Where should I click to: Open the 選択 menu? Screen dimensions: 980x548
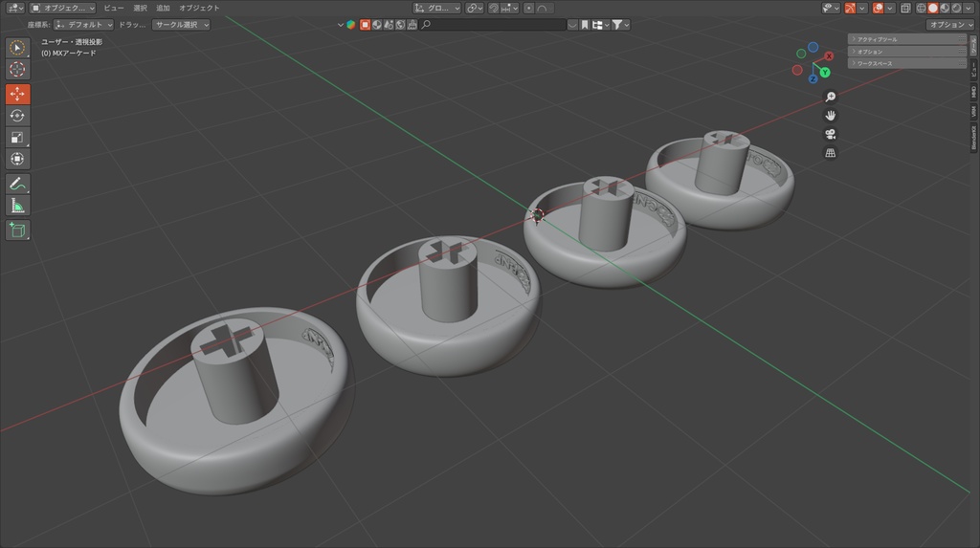coord(140,8)
